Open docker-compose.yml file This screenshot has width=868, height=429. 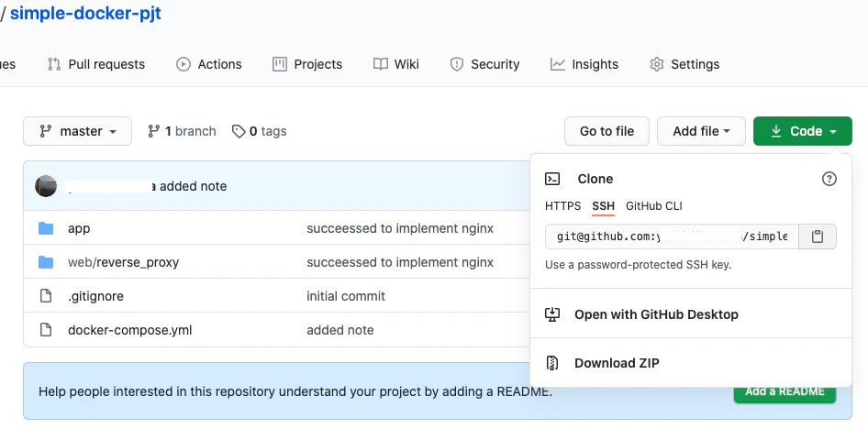pyautogui.click(x=130, y=330)
